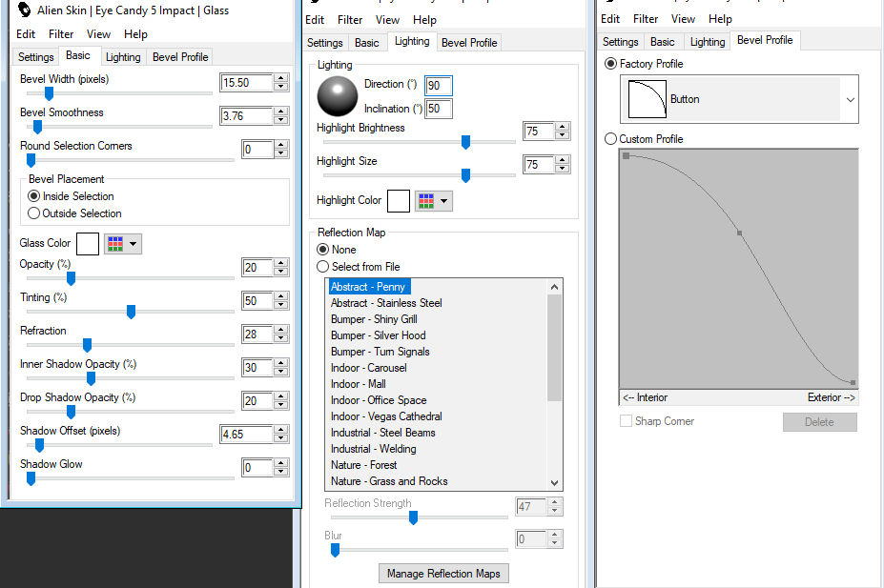Click reflection list scroll up arrow
The width and height of the screenshot is (884, 588).
tap(554, 287)
